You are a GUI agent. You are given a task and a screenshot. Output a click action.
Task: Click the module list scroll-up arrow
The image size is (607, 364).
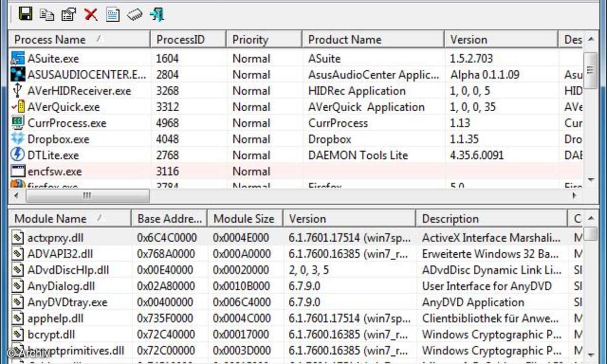591,219
